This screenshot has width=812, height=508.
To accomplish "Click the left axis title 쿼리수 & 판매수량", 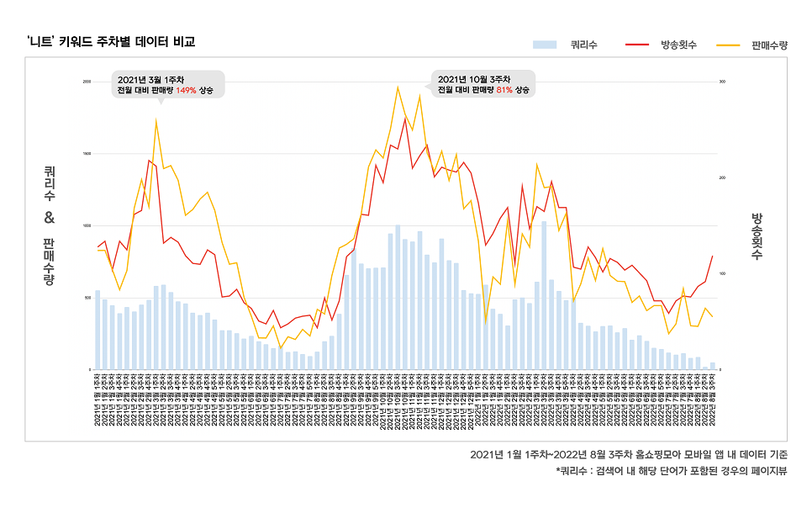I will (49, 225).
